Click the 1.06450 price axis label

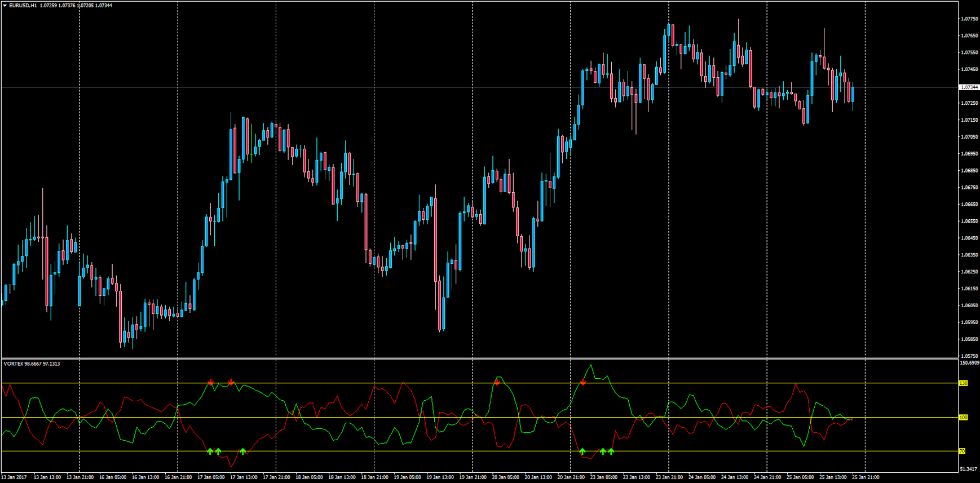[x=969, y=238]
